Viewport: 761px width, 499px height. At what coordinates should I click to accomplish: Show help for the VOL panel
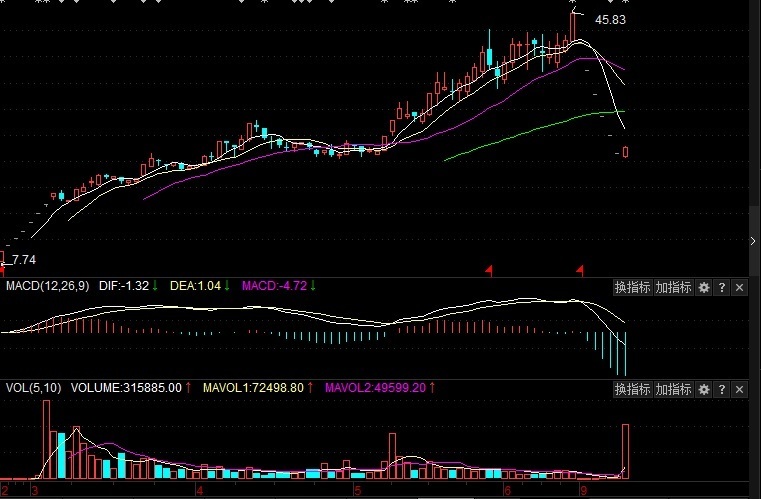pyautogui.click(x=722, y=388)
